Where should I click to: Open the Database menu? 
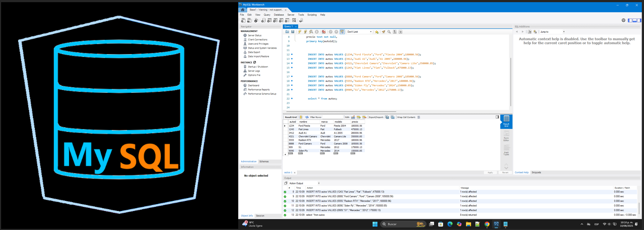point(279,15)
